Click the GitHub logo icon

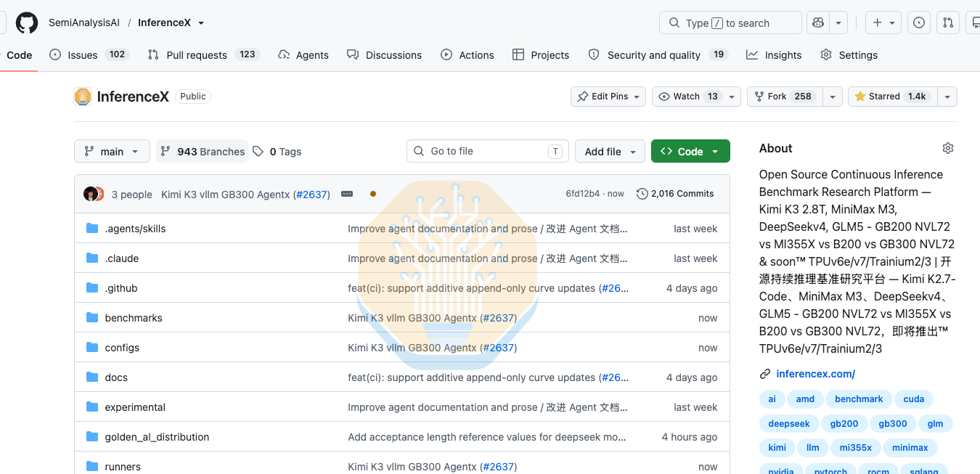[x=27, y=23]
